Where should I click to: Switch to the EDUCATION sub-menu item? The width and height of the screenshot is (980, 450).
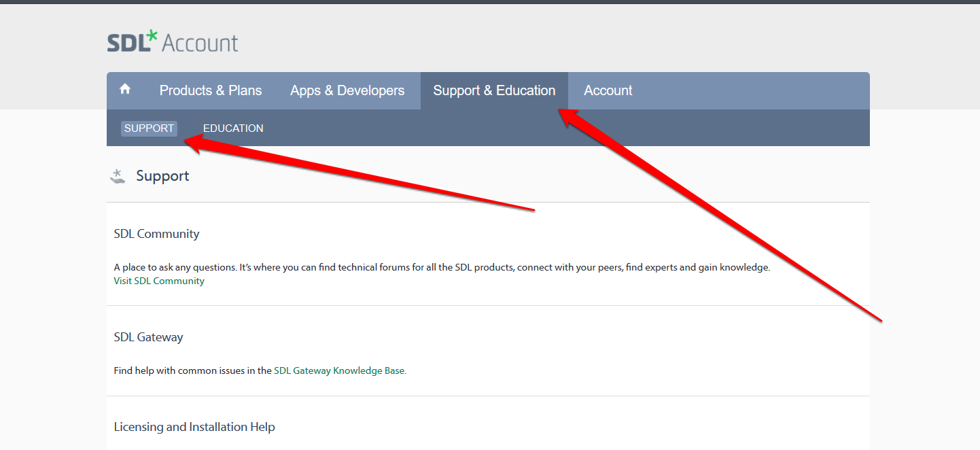[x=233, y=128]
